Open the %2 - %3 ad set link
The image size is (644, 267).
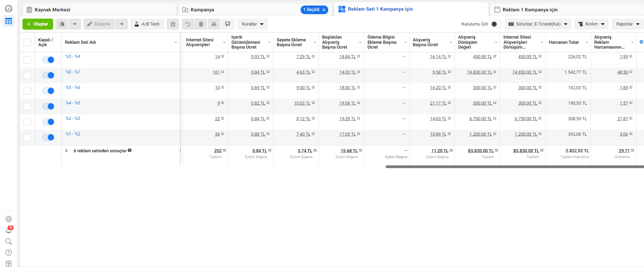coord(73,118)
